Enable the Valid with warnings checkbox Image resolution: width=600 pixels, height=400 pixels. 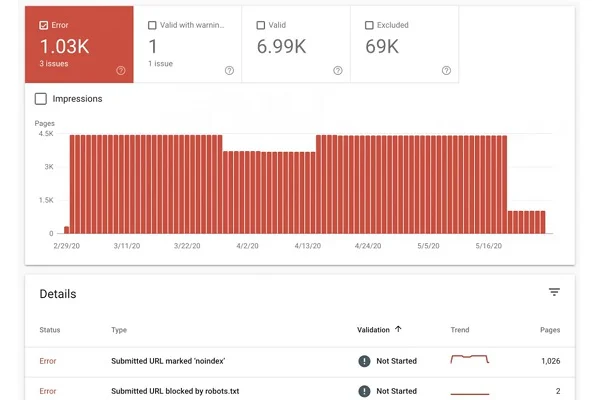pos(152,24)
